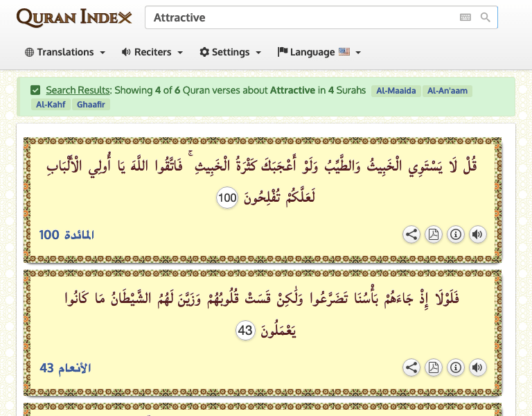Open PDF for verse Al-Maaida 100
The width and height of the screenshot is (532, 416).
click(434, 234)
